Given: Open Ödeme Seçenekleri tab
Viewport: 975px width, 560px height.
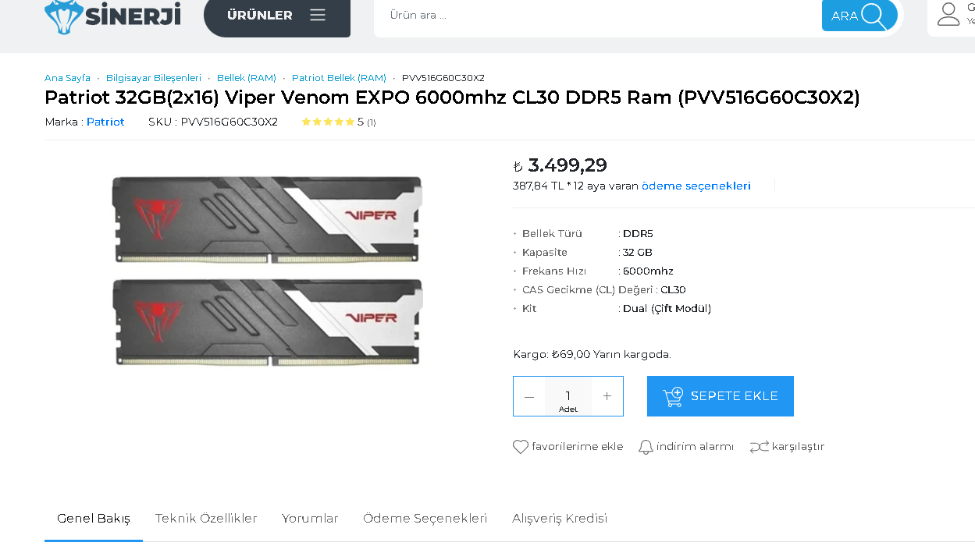Looking at the screenshot, I should 425,519.
